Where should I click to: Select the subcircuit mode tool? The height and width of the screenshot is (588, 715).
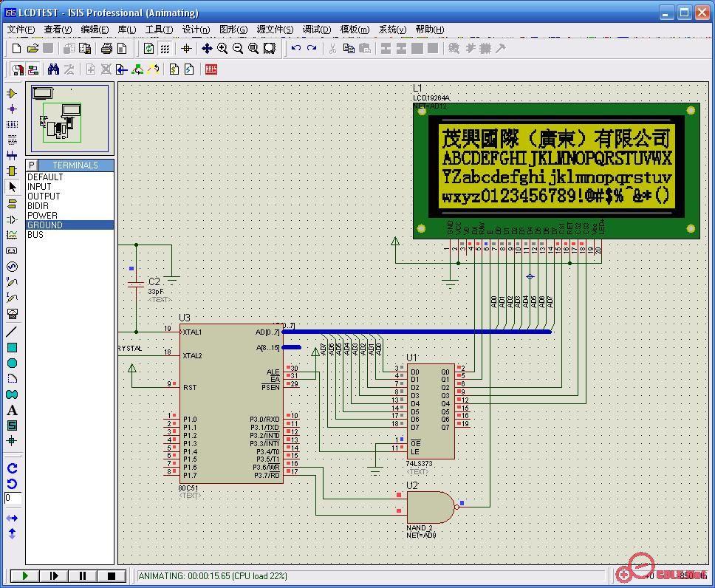13,171
